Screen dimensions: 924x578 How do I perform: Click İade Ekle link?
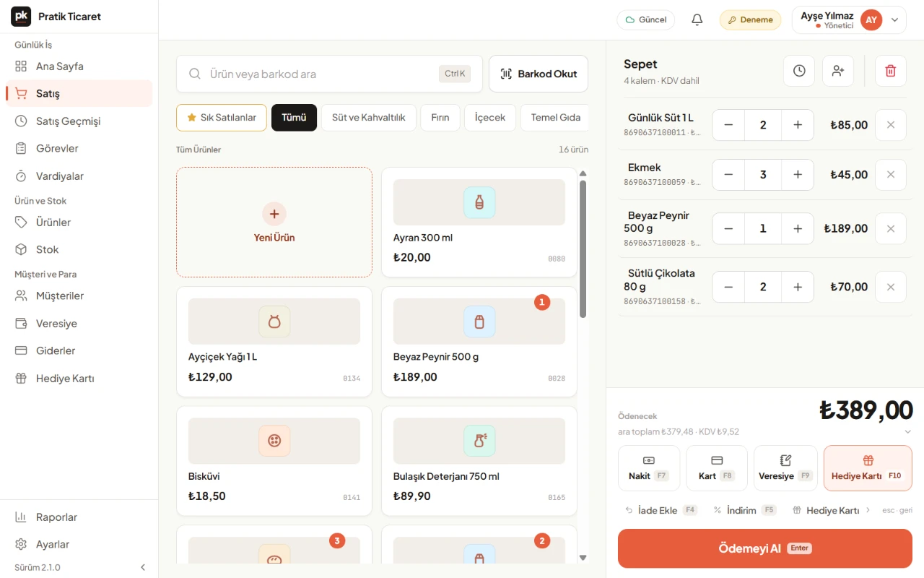pyautogui.click(x=661, y=510)
